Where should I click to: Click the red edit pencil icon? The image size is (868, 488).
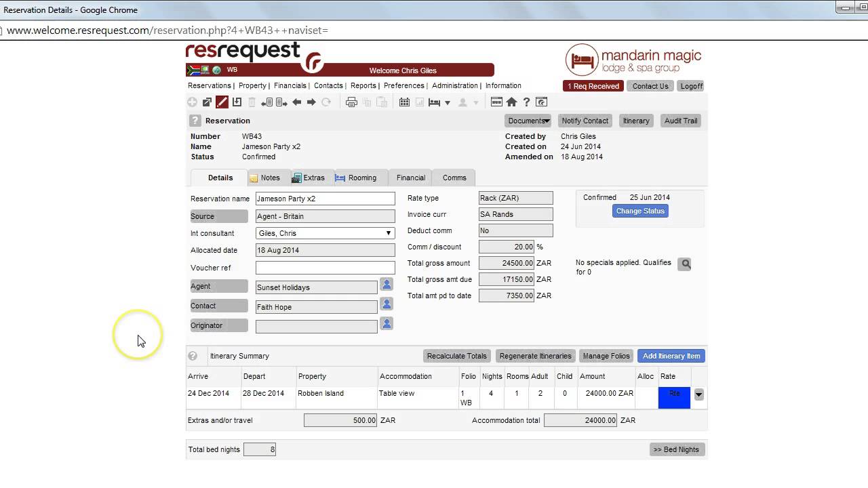pos(222,102)
